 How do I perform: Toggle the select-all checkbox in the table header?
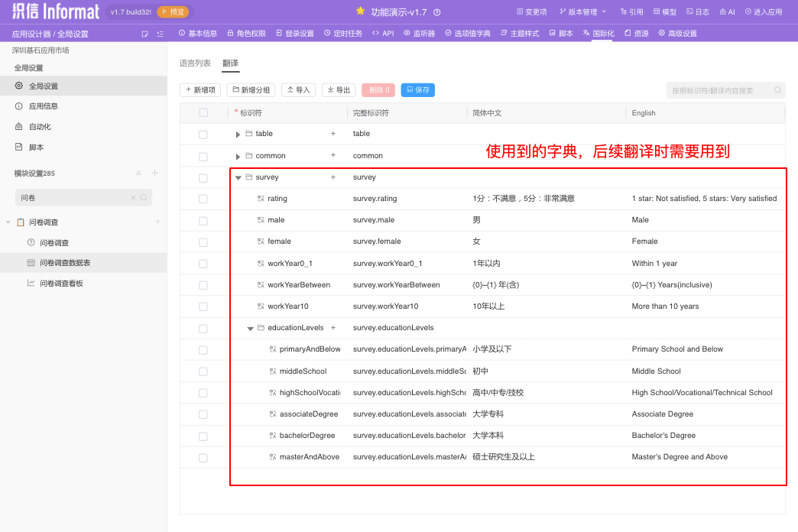(x=203, y=113)
